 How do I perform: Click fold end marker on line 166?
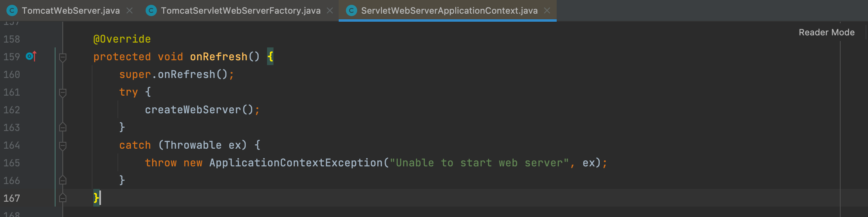click(x=63, y=180)
